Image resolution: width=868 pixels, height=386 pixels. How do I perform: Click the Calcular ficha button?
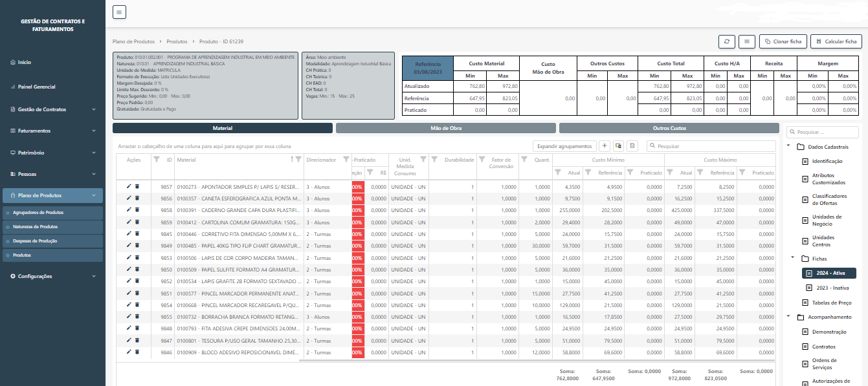[836, 41]
